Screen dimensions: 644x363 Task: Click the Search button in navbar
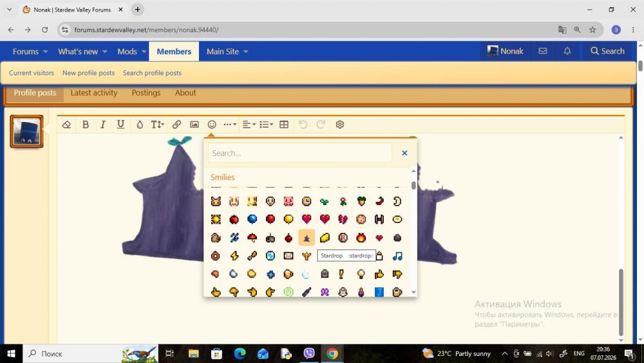607,51
